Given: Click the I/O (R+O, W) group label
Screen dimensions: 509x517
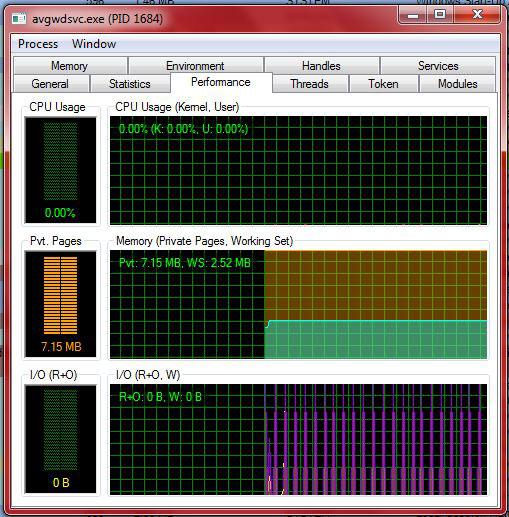Looking at the screenshot, I should (x=148, y=375).
